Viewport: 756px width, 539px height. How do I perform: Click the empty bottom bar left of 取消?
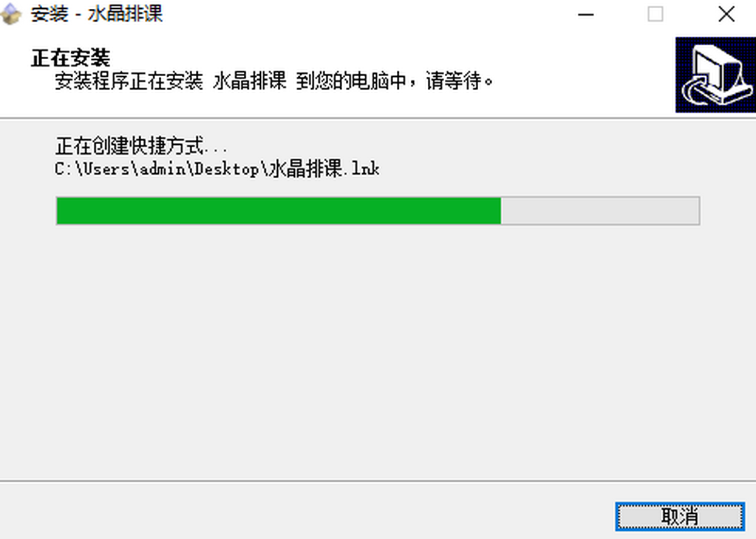coord(302,511)
